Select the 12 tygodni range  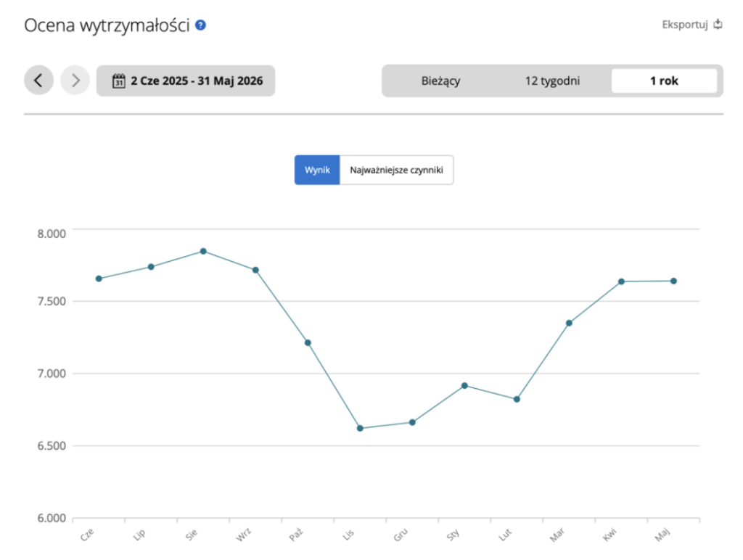(x=552, y=81)
